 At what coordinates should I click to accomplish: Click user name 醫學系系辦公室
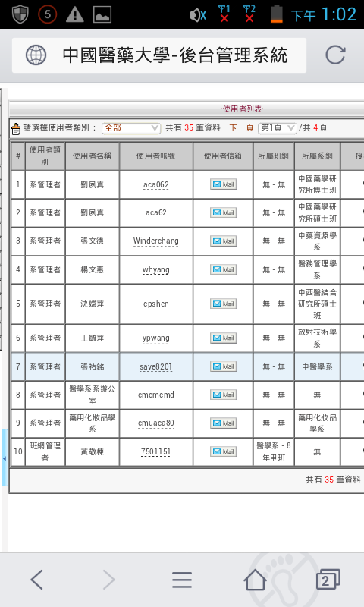click(92, 395)
